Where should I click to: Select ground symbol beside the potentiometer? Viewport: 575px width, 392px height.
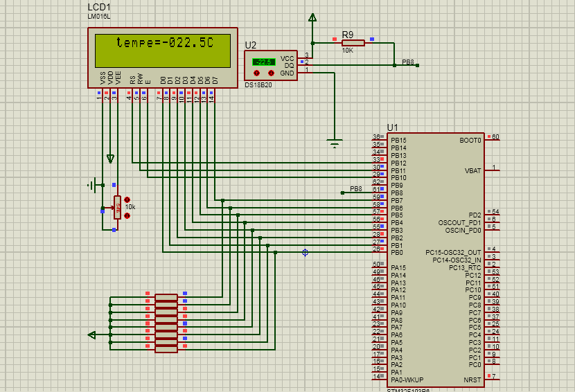[x=92, y=185]
